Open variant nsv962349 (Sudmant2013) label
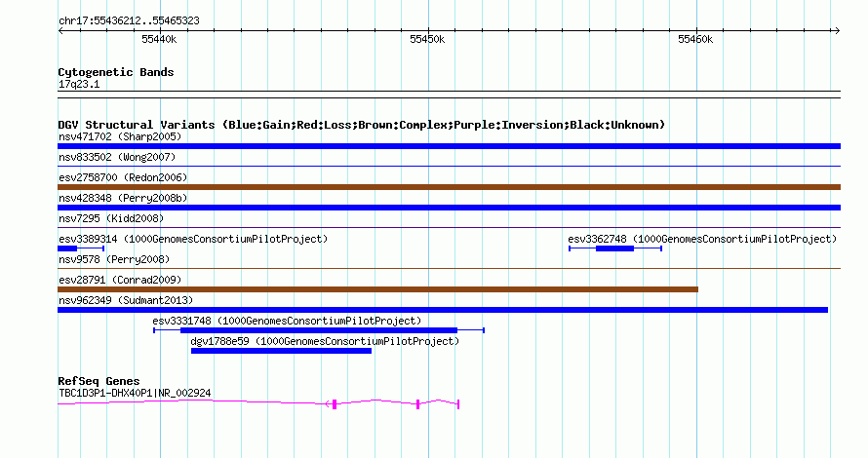The width and height of the screenshot is (868, 458). click(126, 300)
